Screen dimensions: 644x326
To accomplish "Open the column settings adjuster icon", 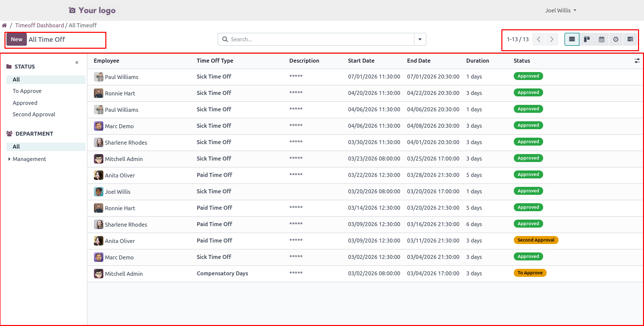I will [637, 61].
